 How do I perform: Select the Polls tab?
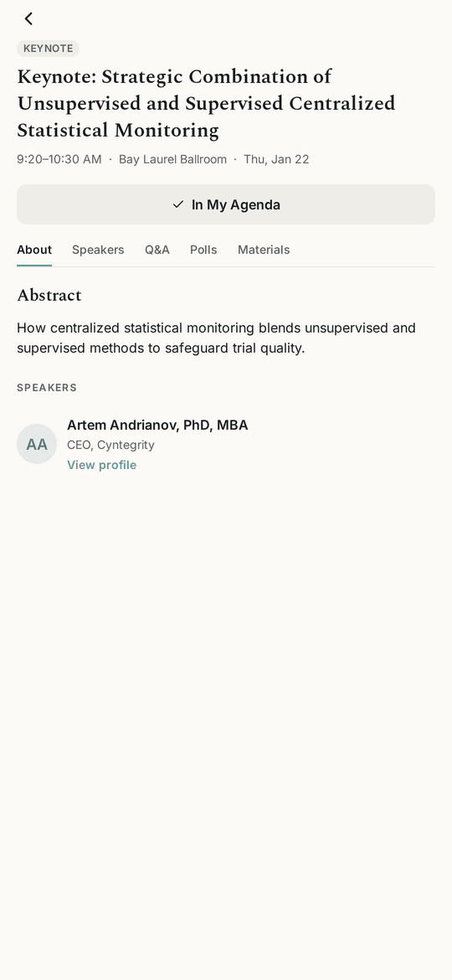click(203, 250)
